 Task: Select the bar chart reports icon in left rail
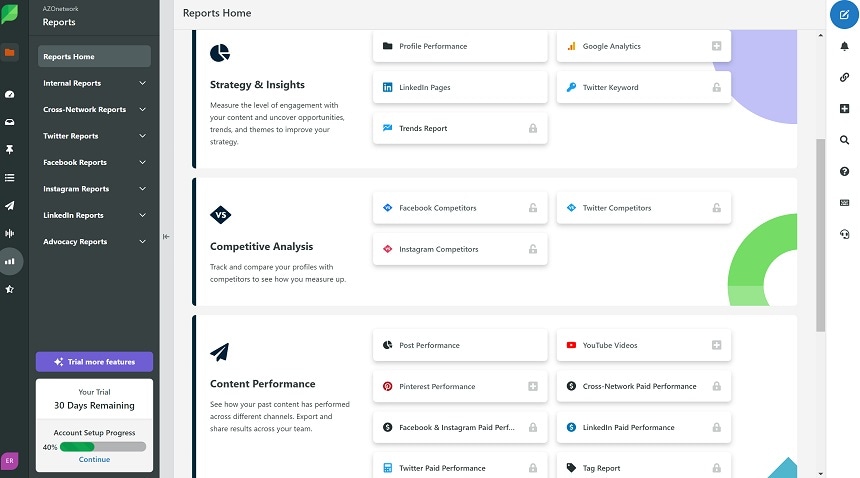pyautogui.click(x=9, y=261)
